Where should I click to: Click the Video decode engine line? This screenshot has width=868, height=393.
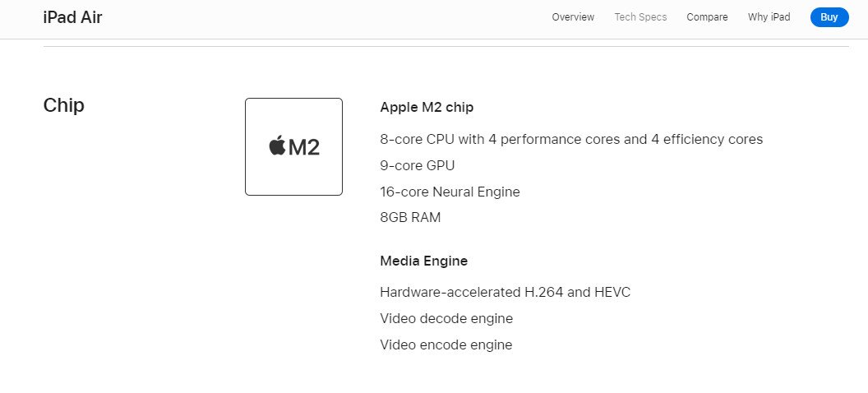tap(446, 319)
